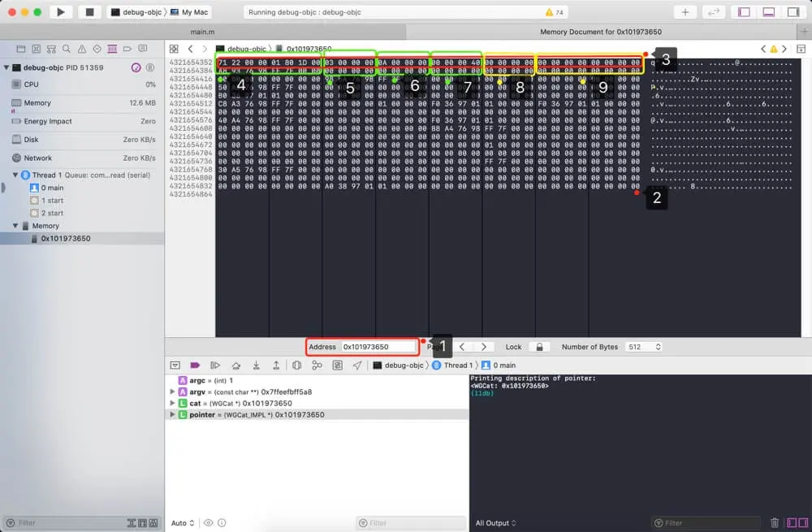Continue program execution icon
This screenshot has width=812, height=532.
click(215, 365)
